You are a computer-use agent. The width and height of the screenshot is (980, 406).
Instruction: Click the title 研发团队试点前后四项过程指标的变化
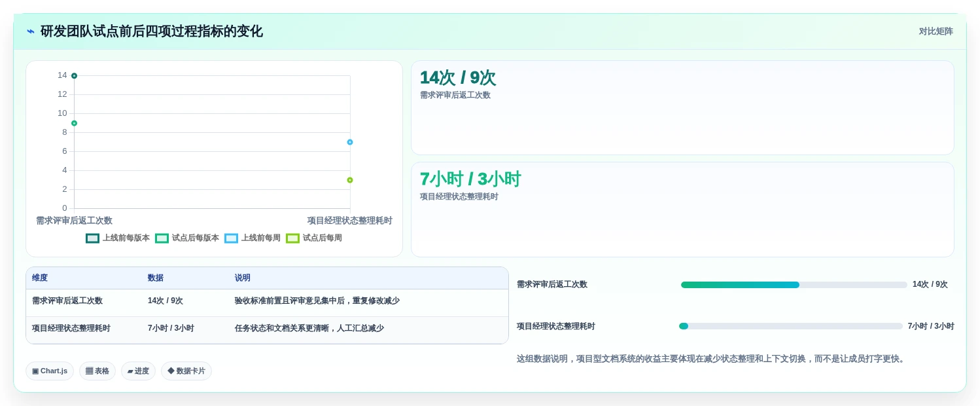click(152, 31)
